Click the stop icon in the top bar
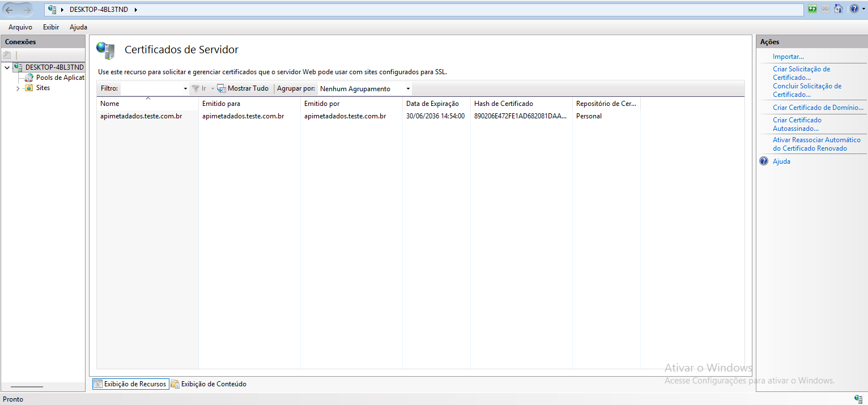 826,9
